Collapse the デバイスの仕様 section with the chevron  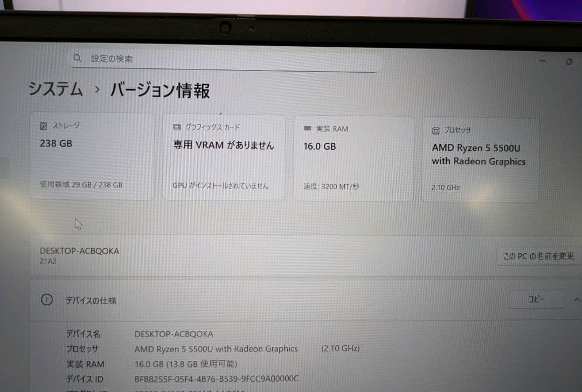pyautogui.click(x=577, y=299)
